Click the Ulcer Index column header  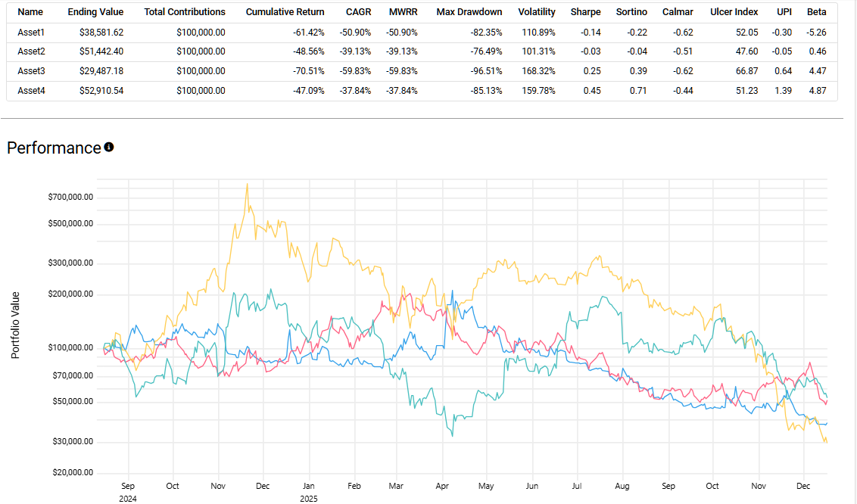coord(734,12)
